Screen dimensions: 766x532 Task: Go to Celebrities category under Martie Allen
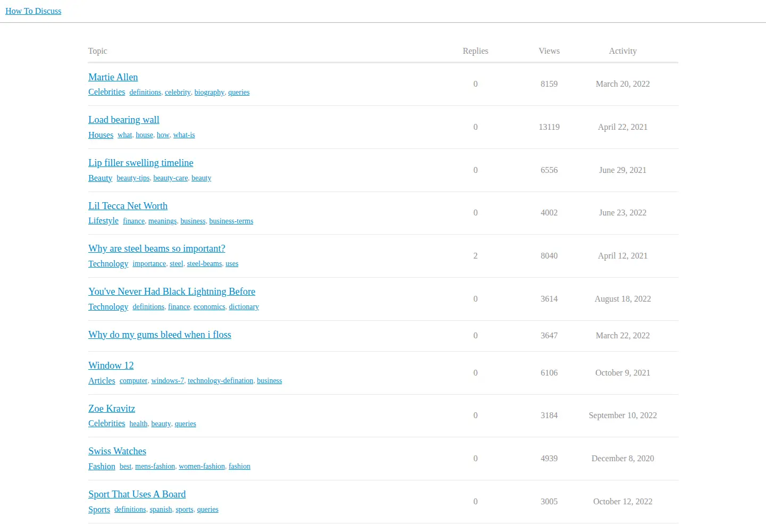coord(106,92)
